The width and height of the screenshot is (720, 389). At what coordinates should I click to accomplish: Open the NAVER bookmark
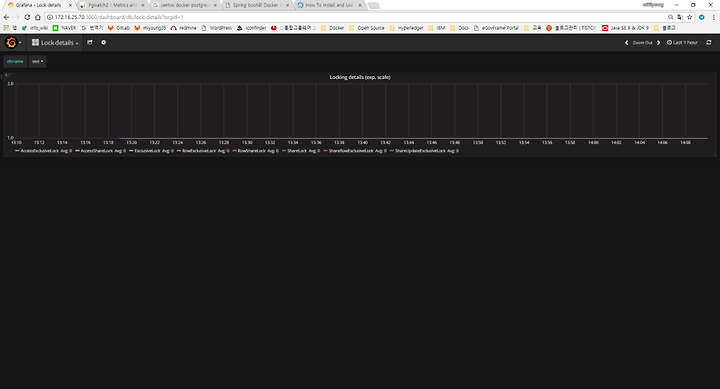[64, 28]
